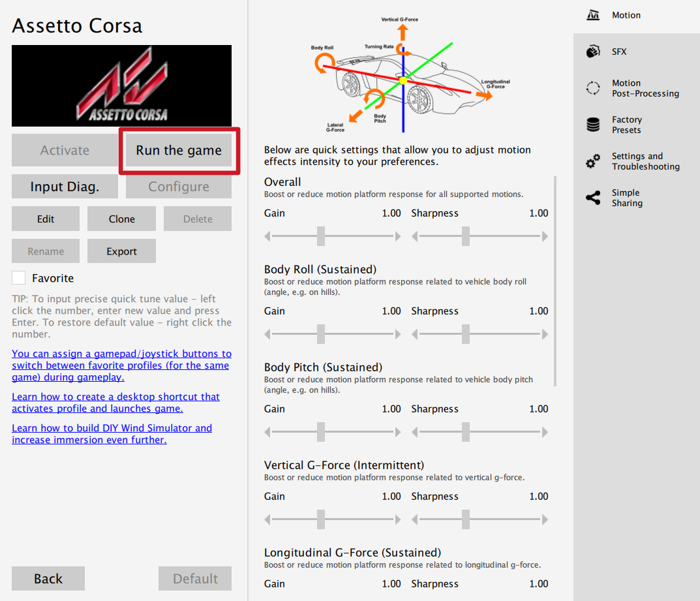Click the Assetto Corsa logo thumbnail
The width and height of the screenshot is (700, 601).
[x=121, y=85]
